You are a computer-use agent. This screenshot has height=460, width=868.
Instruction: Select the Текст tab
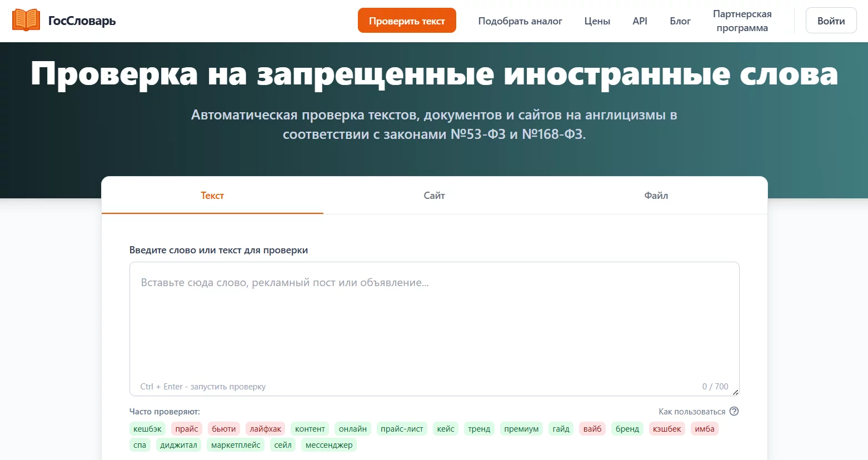[212, 196]
